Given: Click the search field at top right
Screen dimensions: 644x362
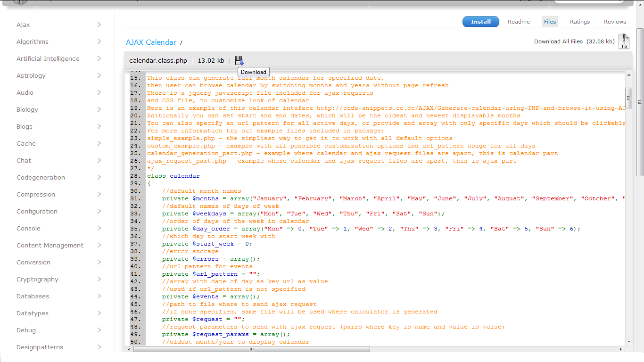Looking at the screenshot, I should (x=589, y=1).
